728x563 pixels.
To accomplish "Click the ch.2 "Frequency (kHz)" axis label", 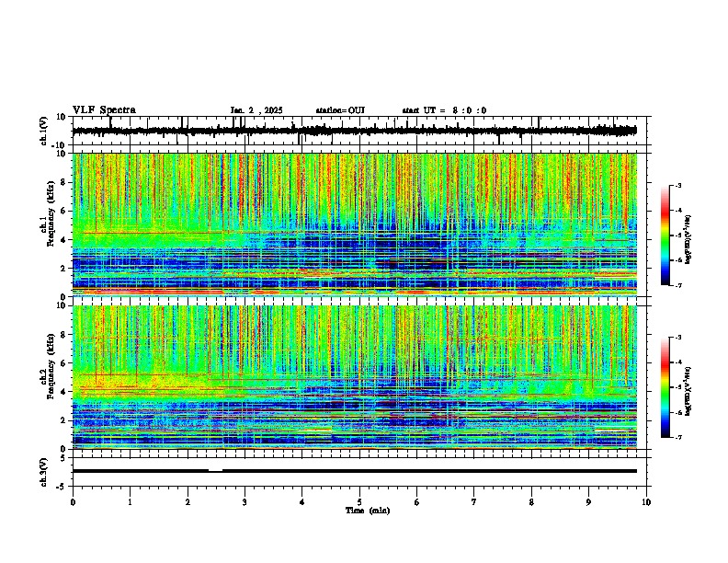I will (51, 366).
